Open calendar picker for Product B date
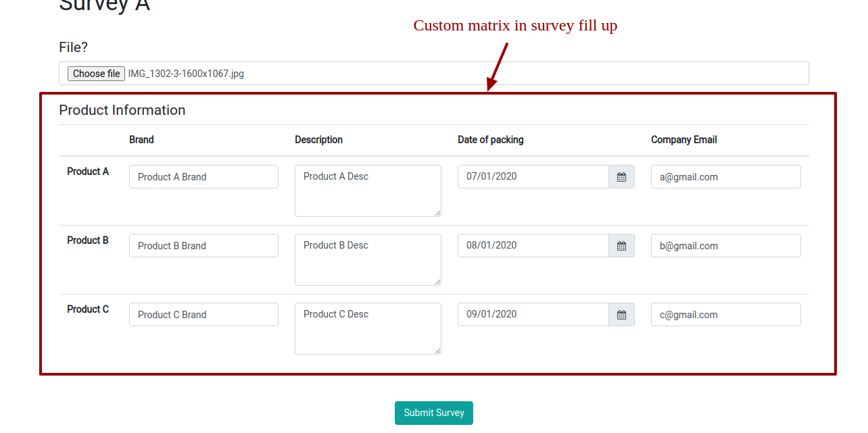This screenshot has width=868, height=433. tap(621, 246)
